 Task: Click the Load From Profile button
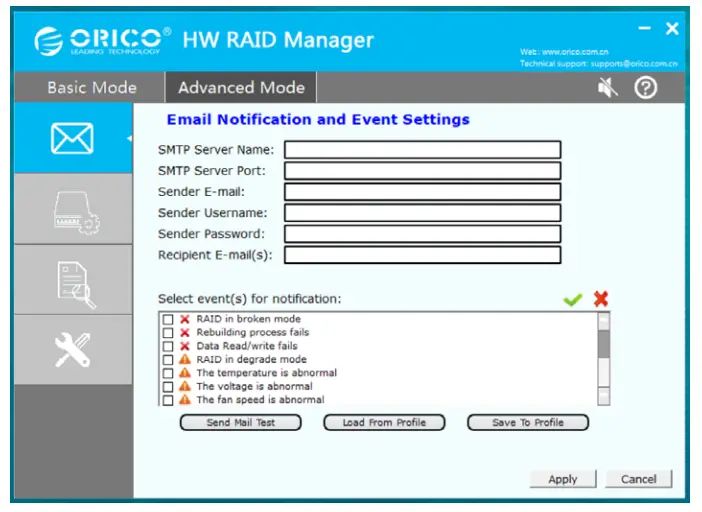point(384,422)
